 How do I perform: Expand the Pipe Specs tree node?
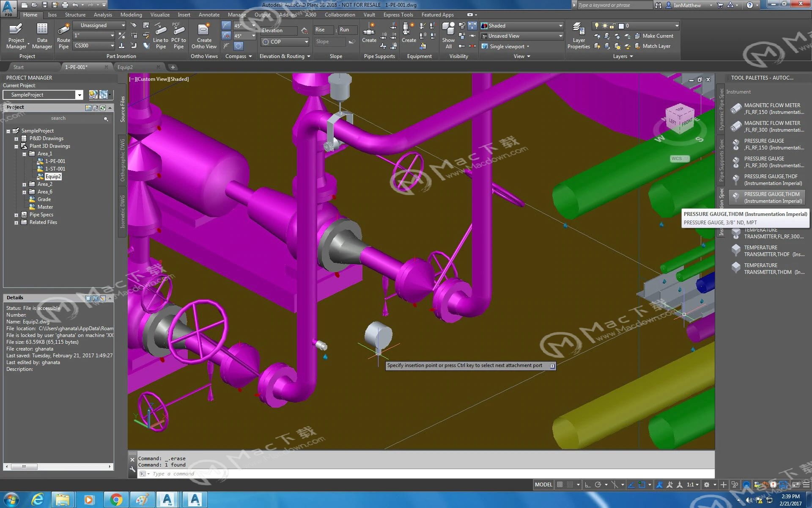tap(16, 215)
